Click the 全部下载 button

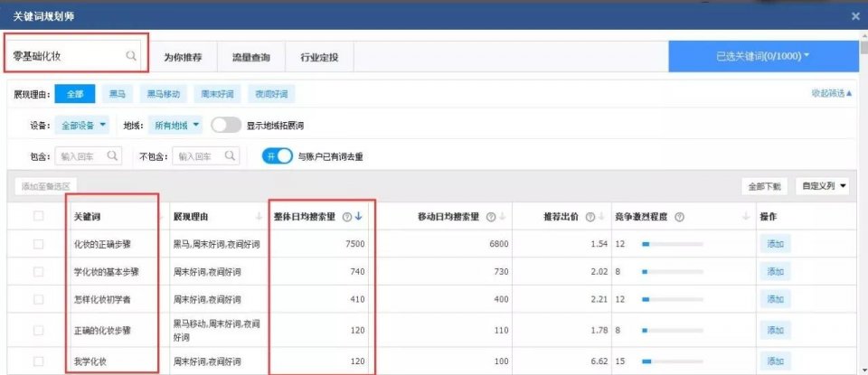pyautogui.click(x=763, y=186)
